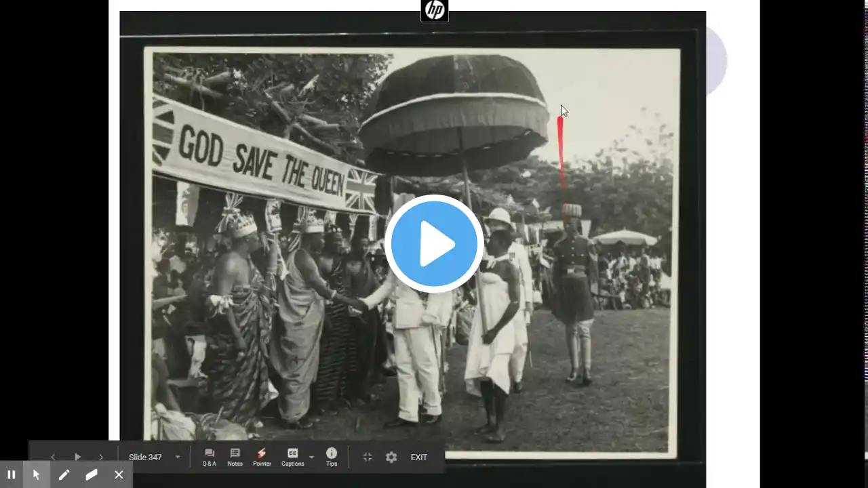Click the EXIT button
Image resolution: width=868 pixels, height=488 pixels.
pos(419,457)
